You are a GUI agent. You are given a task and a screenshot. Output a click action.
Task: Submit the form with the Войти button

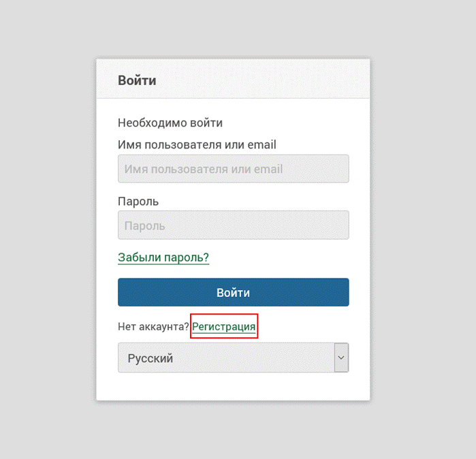tap(233, 292)
